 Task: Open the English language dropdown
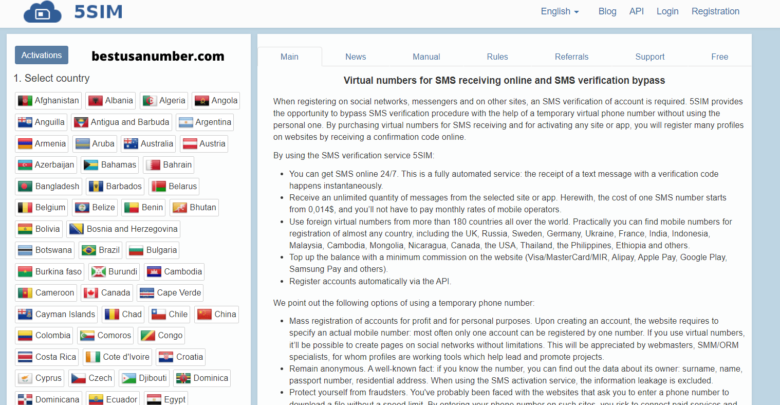point(560,11)
